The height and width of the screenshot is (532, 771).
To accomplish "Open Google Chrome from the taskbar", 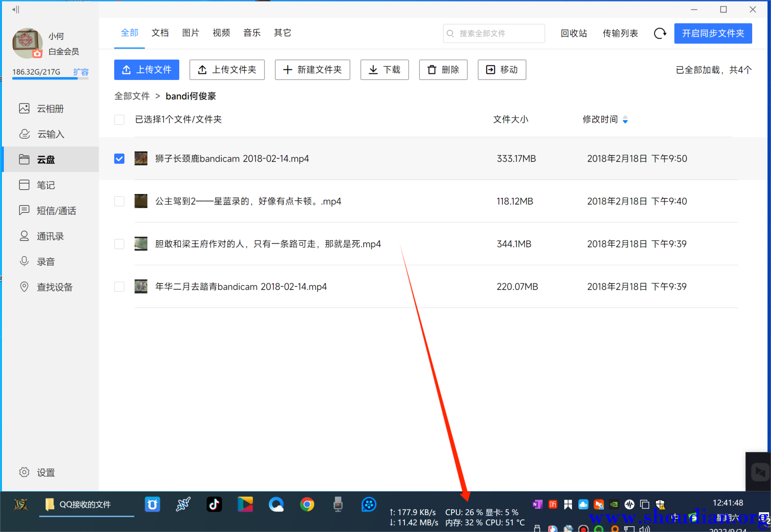I will [x=307, y=504].
